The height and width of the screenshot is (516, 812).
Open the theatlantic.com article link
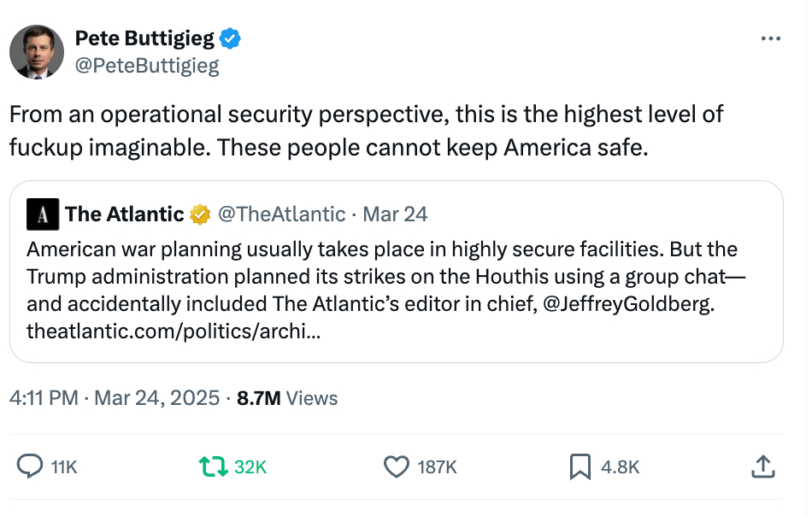click(174, 331)
